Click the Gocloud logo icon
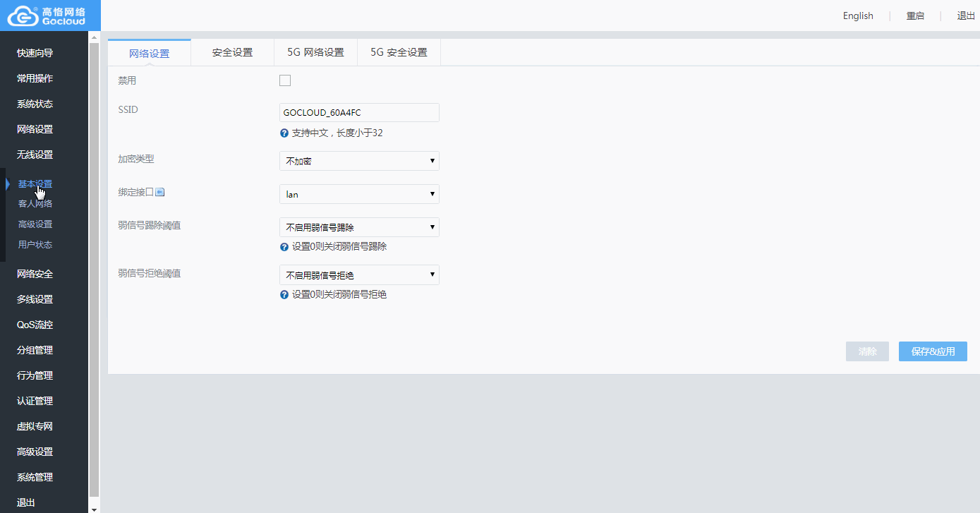980x513 pixels. (x=23, y=16)
